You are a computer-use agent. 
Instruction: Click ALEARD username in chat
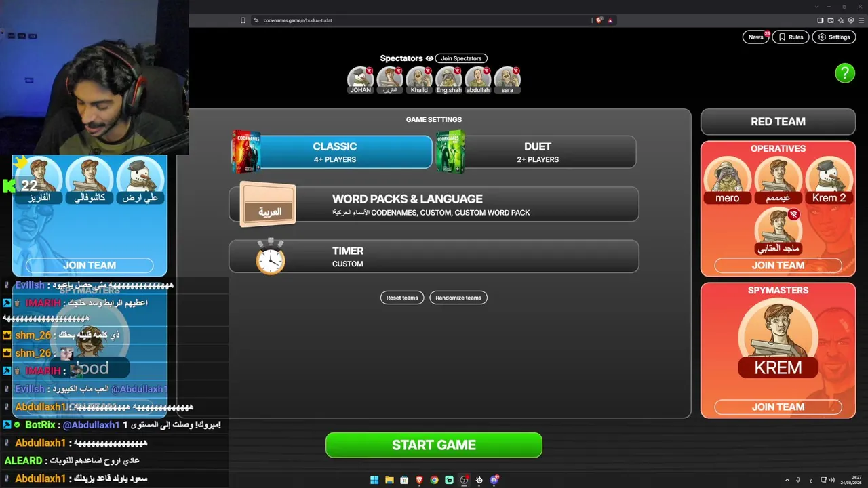coord(24,461)
